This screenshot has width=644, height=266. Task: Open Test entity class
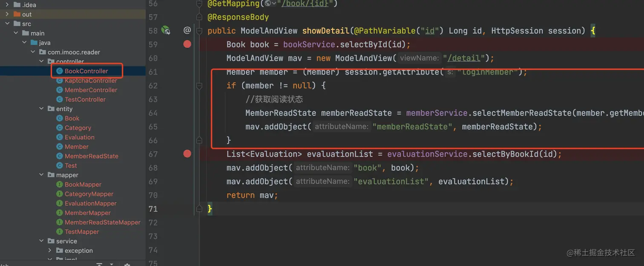coord(71,166)
